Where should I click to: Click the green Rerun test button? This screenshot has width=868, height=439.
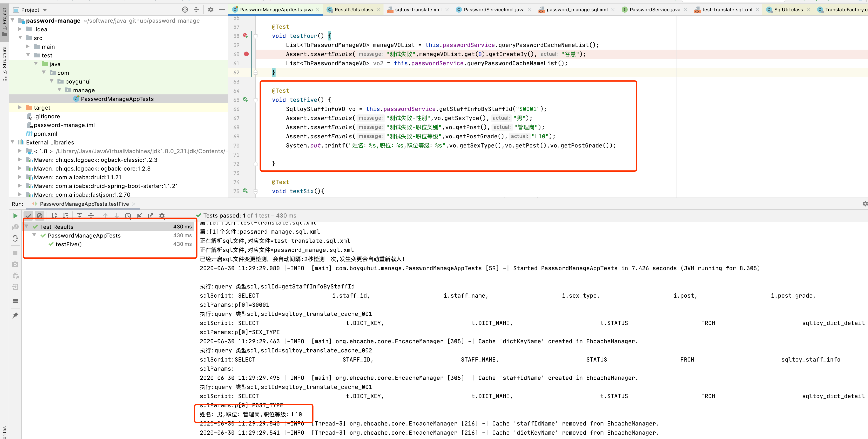(15, 216)
